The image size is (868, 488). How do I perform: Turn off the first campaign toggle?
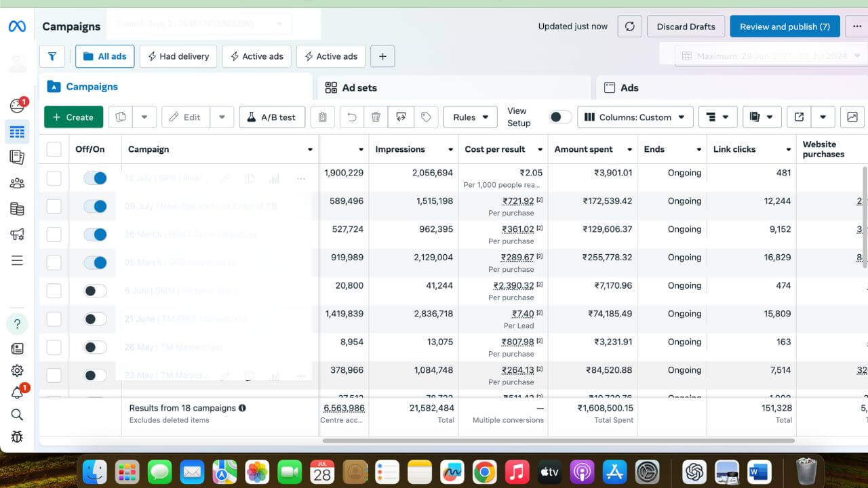click(x=95, y=178)
